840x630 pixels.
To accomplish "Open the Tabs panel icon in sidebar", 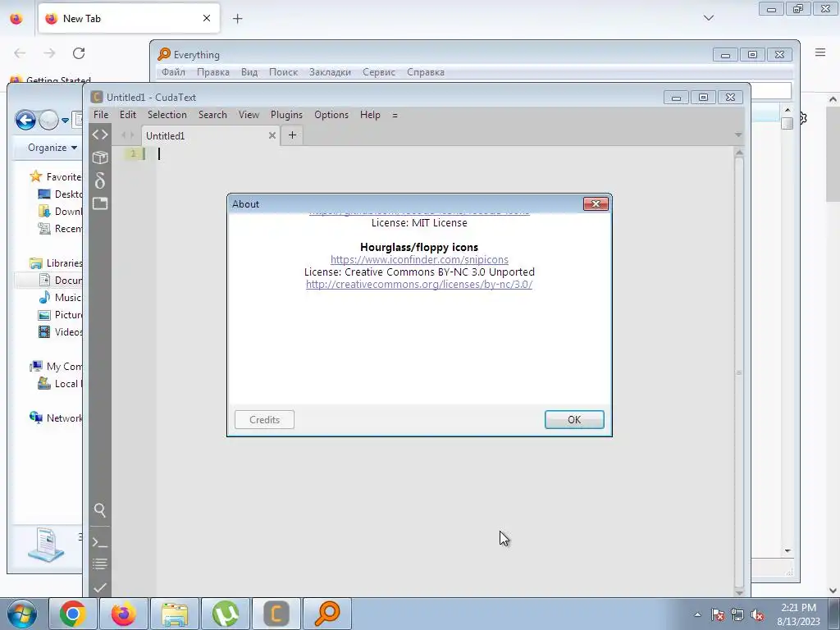I will (100, 203).
